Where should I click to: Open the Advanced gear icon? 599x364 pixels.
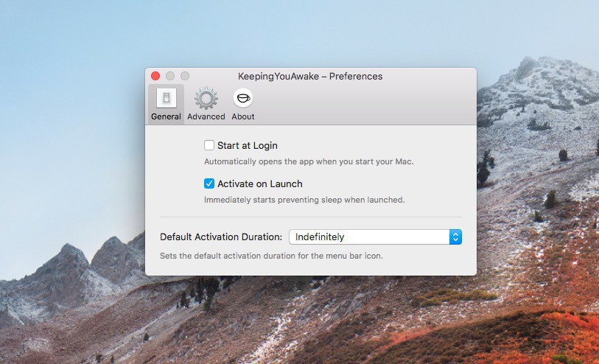click(206, 98)
